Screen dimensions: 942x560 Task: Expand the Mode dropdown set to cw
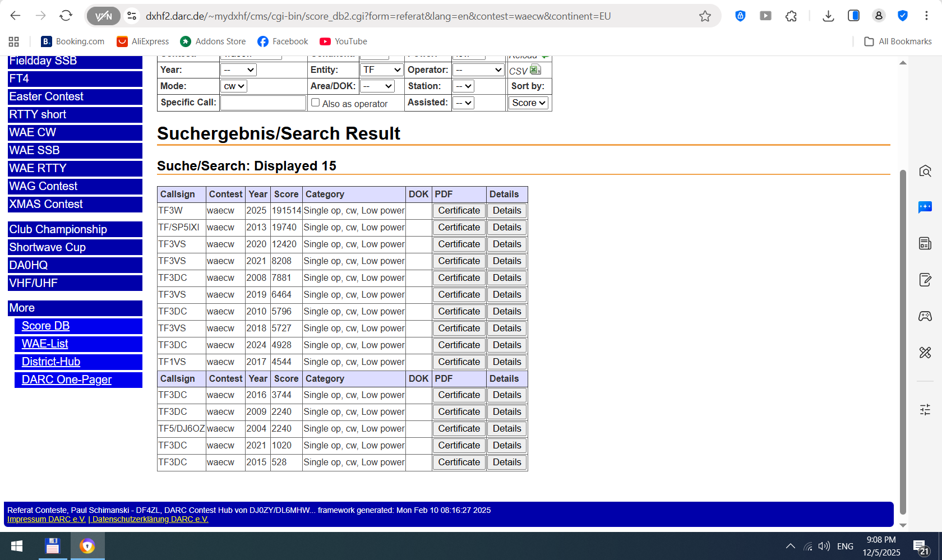pos(234,86)
